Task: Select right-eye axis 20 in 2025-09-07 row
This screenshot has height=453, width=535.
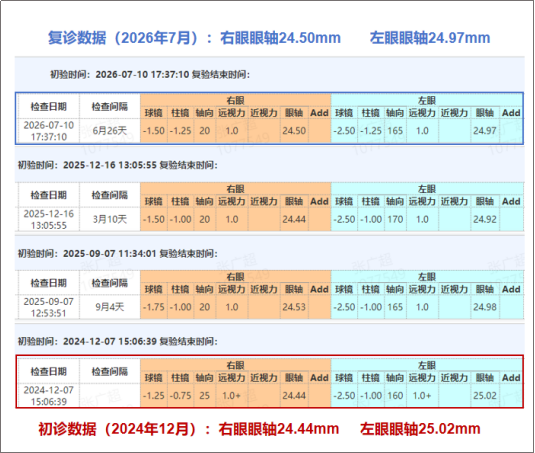Action: tap(204, 307)
